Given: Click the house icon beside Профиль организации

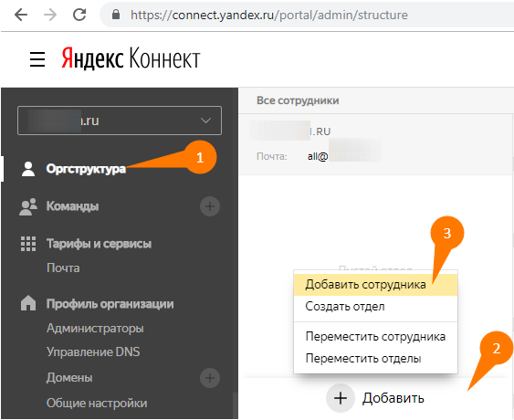Looking at the screenshot, I should tap(28, 303).
